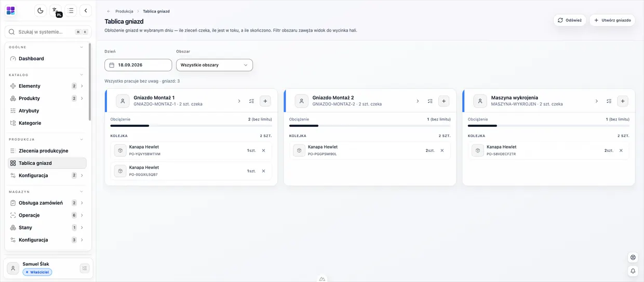Click Gniazdo Montaż 1 person avatar
This screenshot has width=644, height=282.
tap(123, 101)
